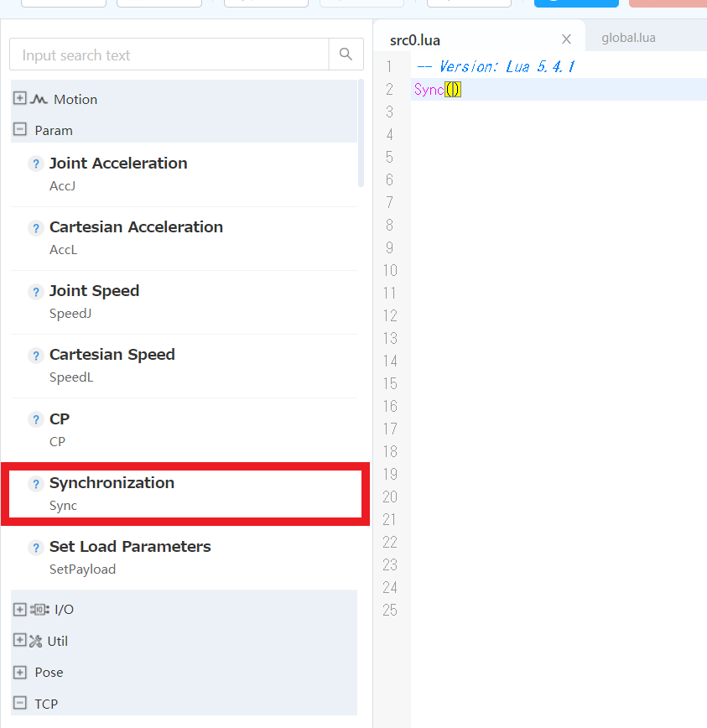Collapse the TCP category
This screenshot has width=707, height=728.
coord(19,703)
